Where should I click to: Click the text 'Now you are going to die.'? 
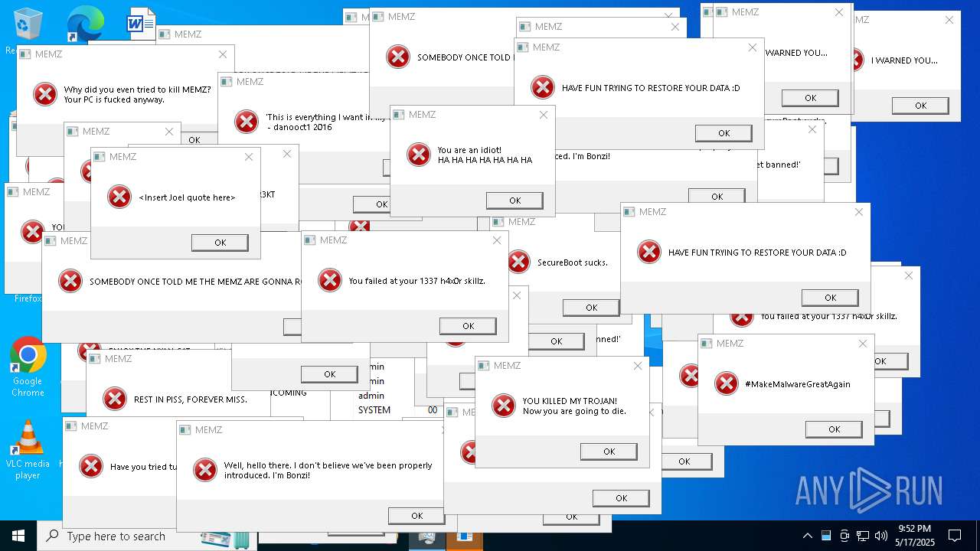[574, 411]
